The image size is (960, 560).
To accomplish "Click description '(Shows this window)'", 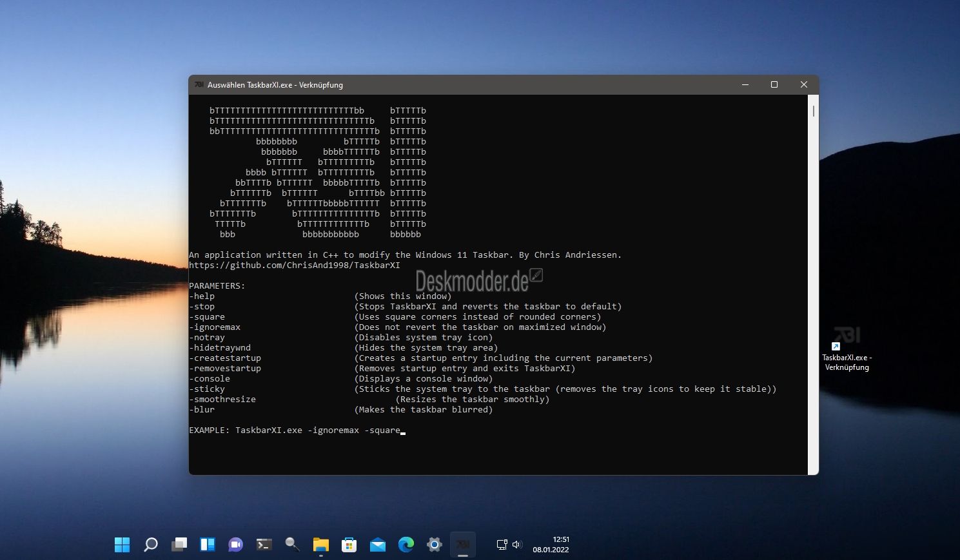I will (x=403, y=296).
